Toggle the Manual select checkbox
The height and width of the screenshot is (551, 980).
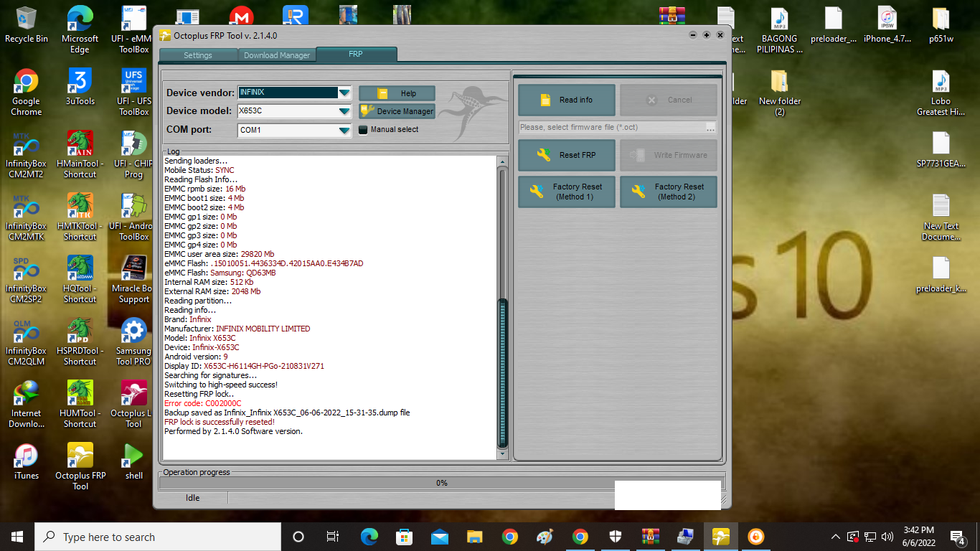coord(363,130)
